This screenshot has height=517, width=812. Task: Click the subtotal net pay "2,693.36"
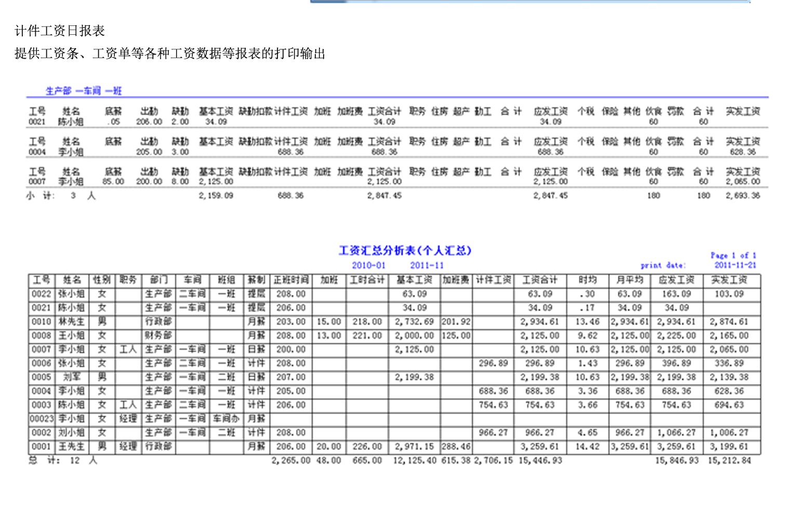743,196
